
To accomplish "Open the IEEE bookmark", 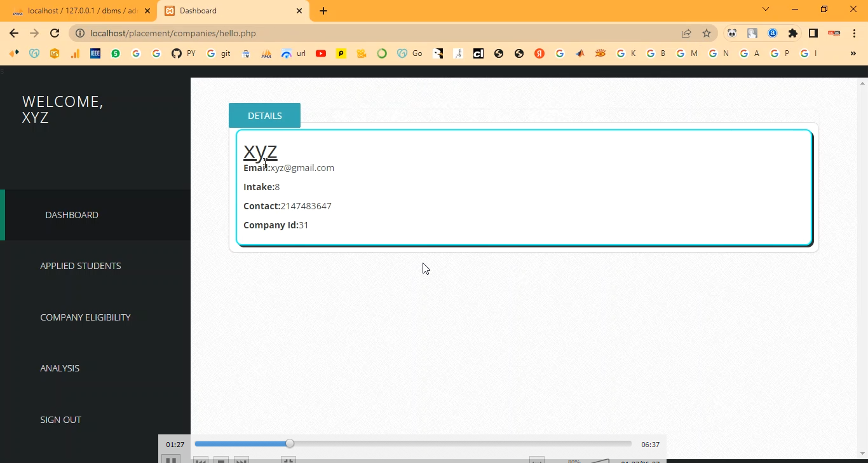I will point(95,53).
